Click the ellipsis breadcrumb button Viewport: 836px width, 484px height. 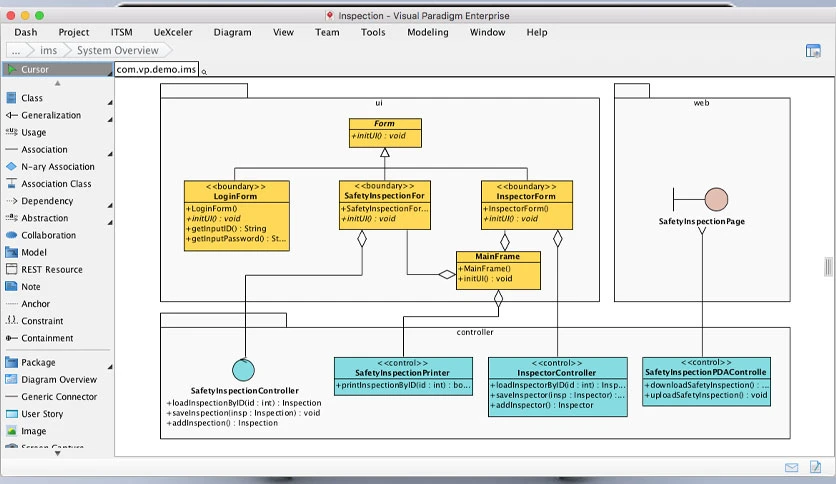tap(15, 50)
